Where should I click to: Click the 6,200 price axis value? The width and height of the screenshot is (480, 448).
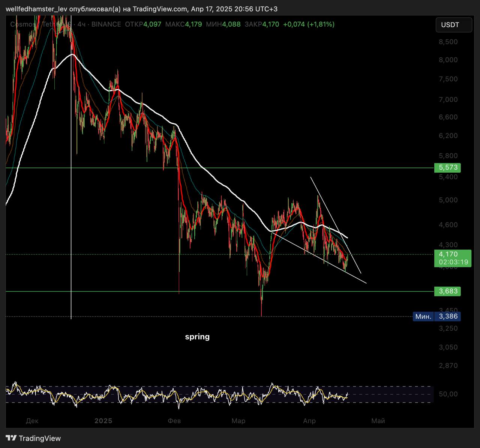click(448, 135)
